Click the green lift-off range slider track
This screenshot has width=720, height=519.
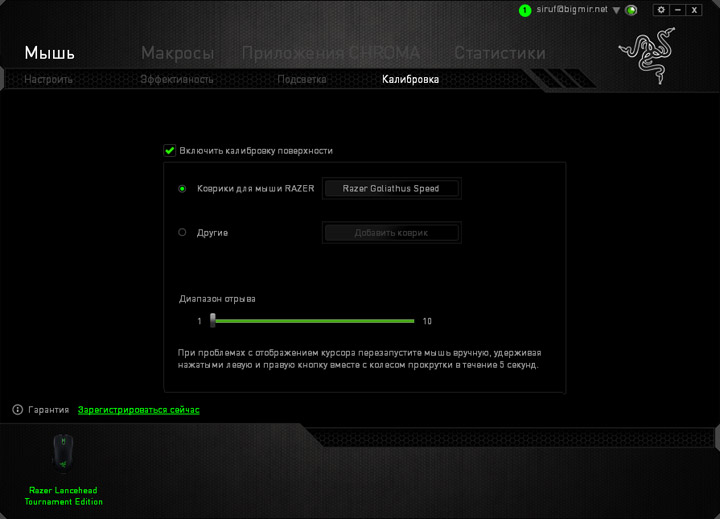coord(315,321)
